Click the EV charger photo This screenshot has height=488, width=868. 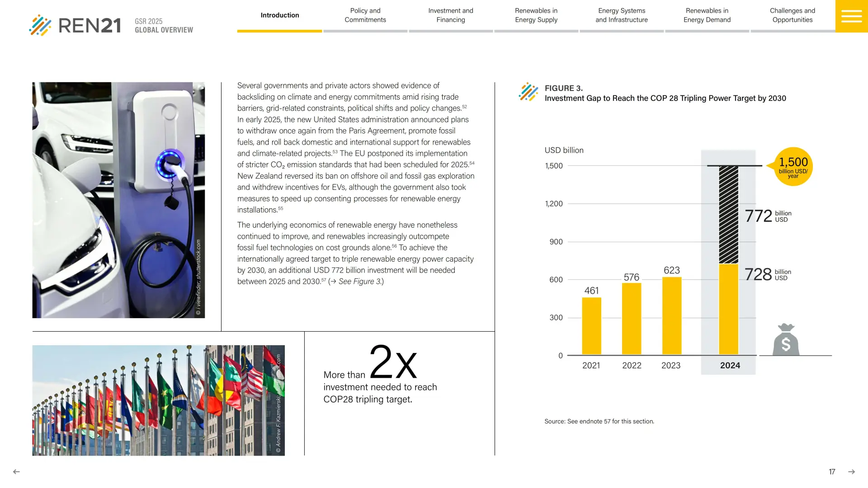point(118,200)
